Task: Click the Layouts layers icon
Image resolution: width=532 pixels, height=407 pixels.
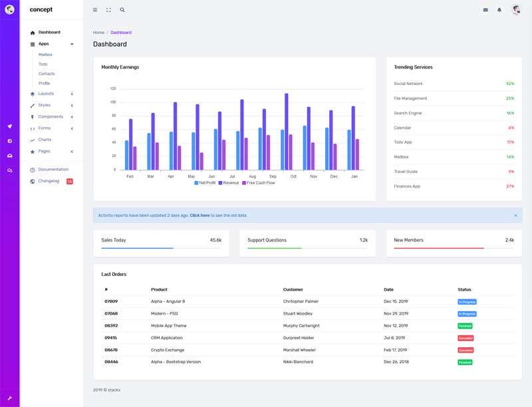Action: pyautogui.click(x=33, y=93)
